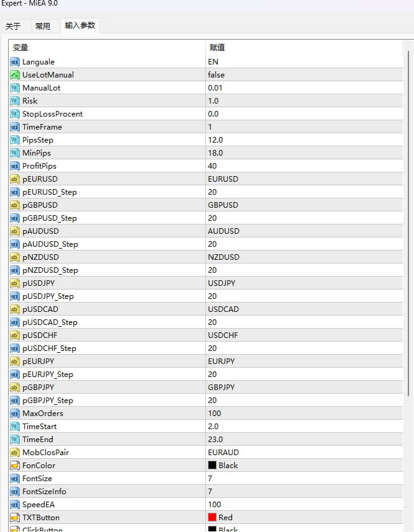Click the double icon beside ManualLot
Viewport: 414px width, 532px height.
click(x=15, y=88)
